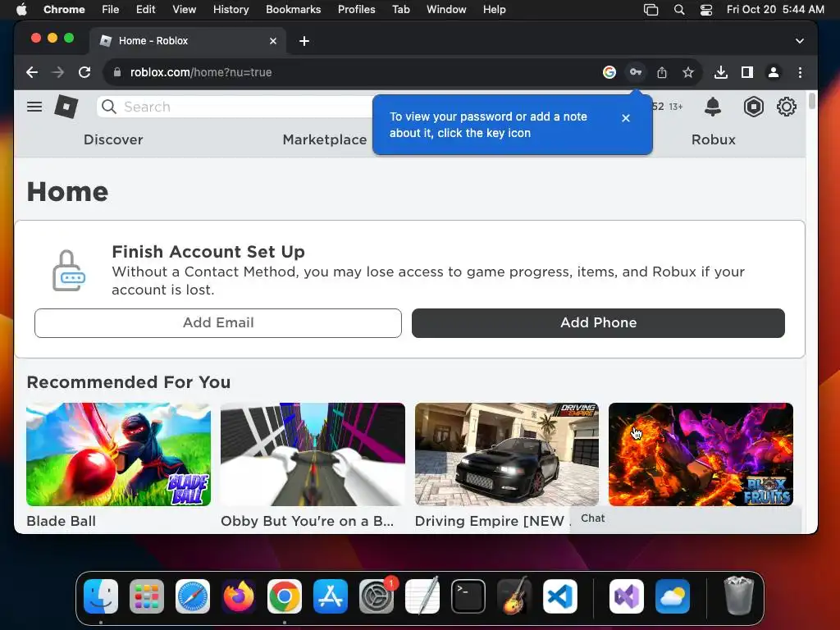
Task: Open the Chat panel
Action: click(686, 518)
